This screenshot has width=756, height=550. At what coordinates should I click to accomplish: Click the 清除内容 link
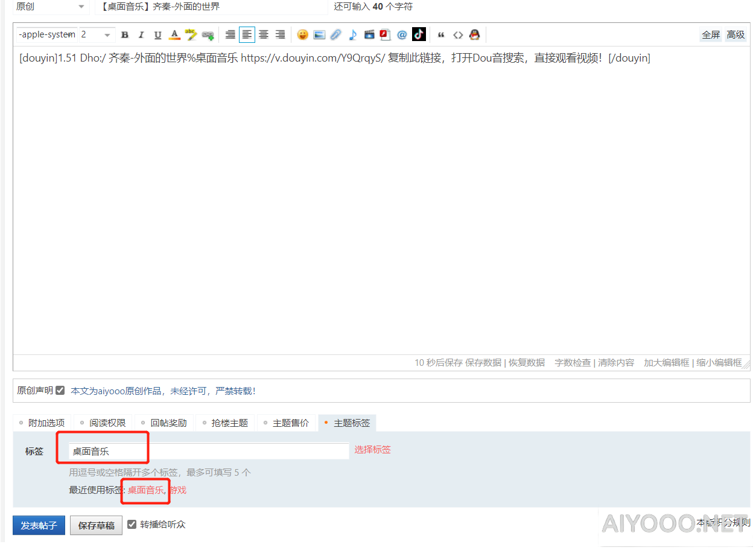tap(616, 363)
